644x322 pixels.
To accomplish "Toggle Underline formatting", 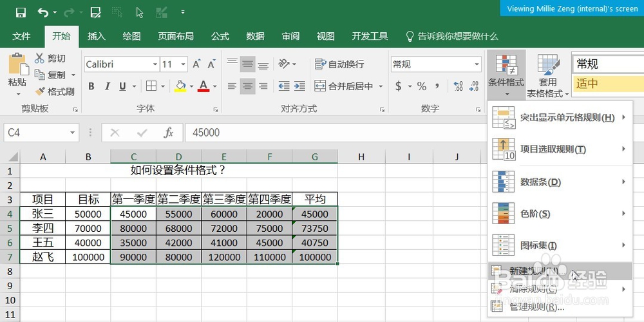I will 122,86.
